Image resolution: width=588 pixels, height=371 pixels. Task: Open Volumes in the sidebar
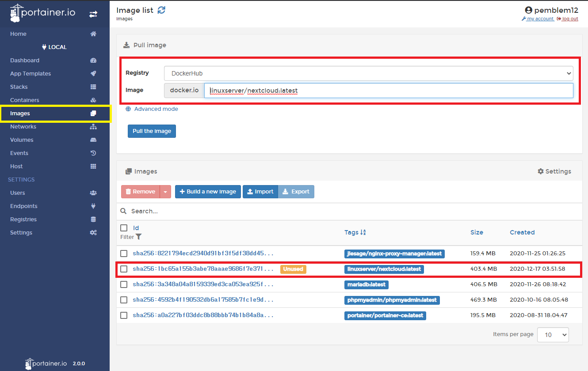[x=22, y=140]
